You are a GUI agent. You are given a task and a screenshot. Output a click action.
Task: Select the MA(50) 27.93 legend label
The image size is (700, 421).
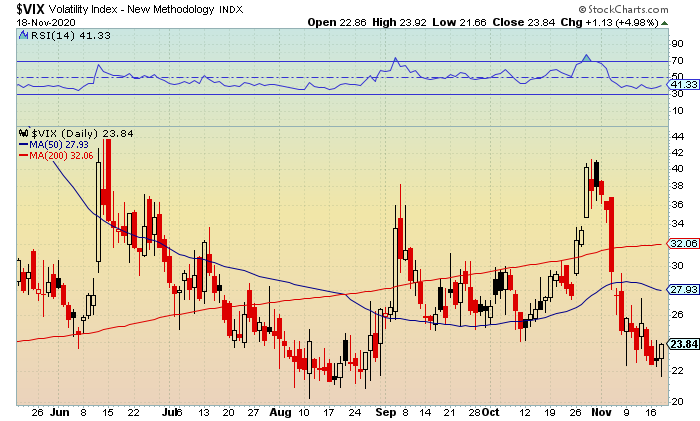58,145
